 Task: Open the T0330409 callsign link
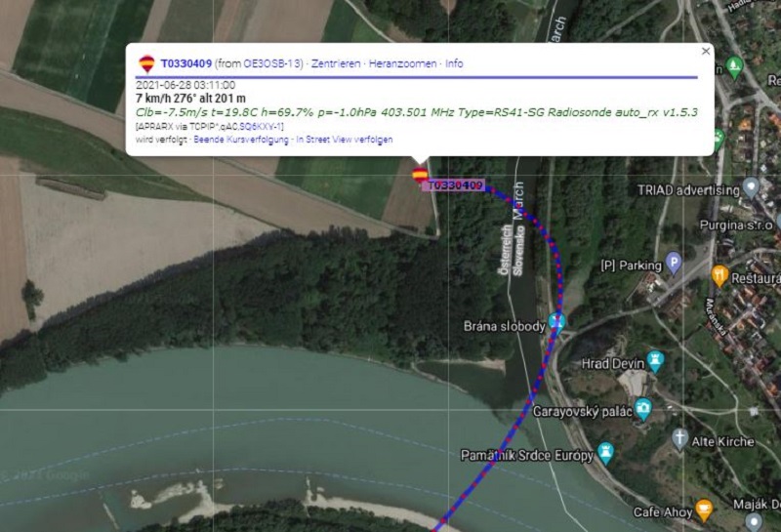pos(186,63)
